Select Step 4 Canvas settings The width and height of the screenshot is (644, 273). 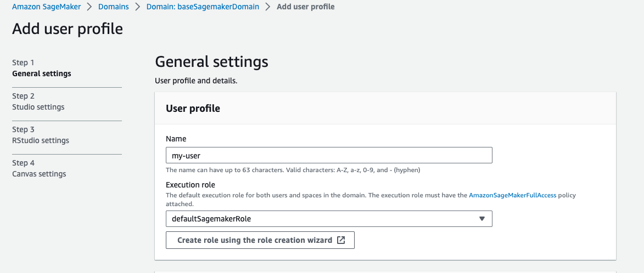click(39, 168)
